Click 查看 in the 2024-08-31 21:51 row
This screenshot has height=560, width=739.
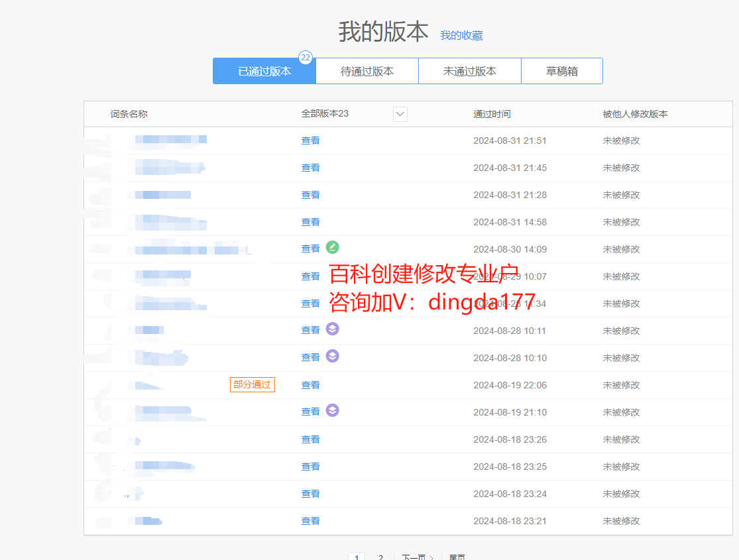tap(311, 140)
